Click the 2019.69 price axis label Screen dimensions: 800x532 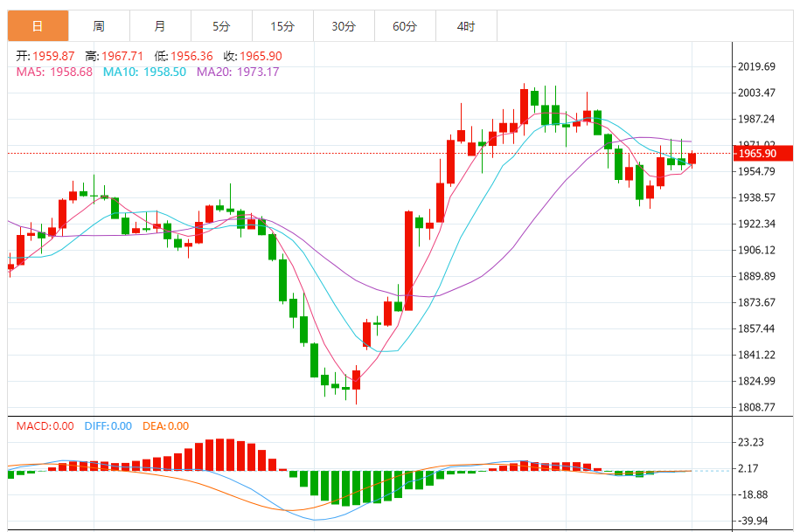tap(756, 66)
